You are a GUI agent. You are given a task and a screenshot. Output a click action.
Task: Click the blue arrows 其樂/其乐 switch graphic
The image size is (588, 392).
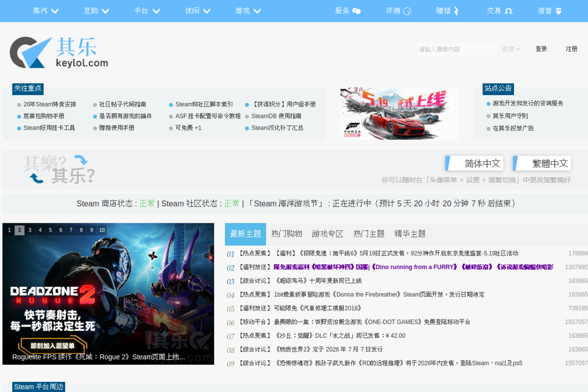point(59,169)
